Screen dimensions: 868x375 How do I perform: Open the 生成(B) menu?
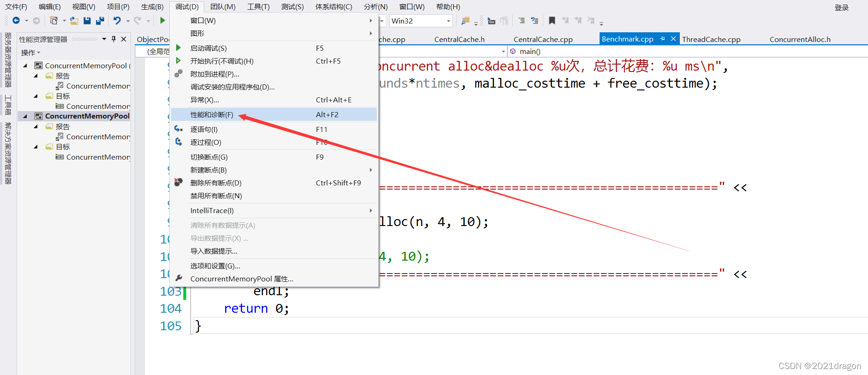[152, 6]
